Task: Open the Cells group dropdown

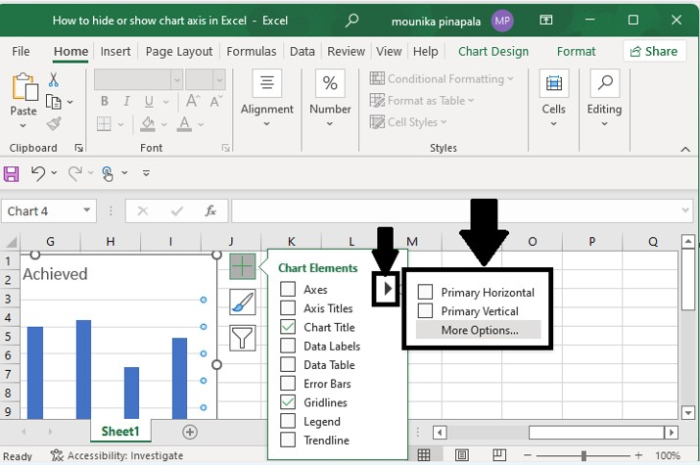Action: point(554,124)
